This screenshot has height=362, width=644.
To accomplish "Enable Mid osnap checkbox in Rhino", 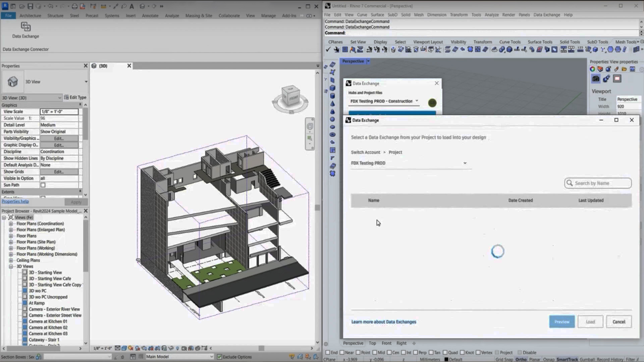I will coord(375,352).
